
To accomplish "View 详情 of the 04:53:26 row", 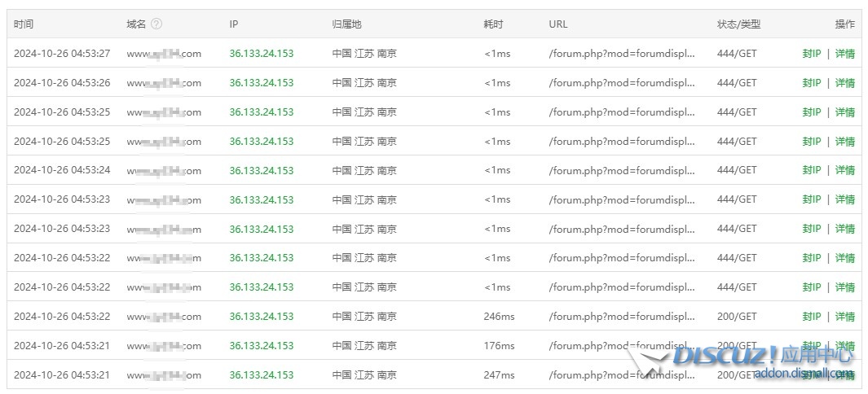I will (844, 83).
